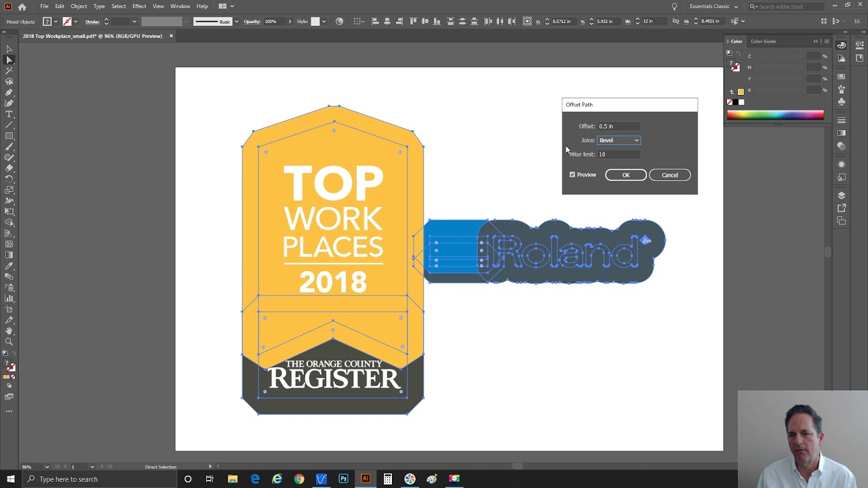Open Google Chrome from the taskbar
The image size is (868, 488).
coord(299,479)
